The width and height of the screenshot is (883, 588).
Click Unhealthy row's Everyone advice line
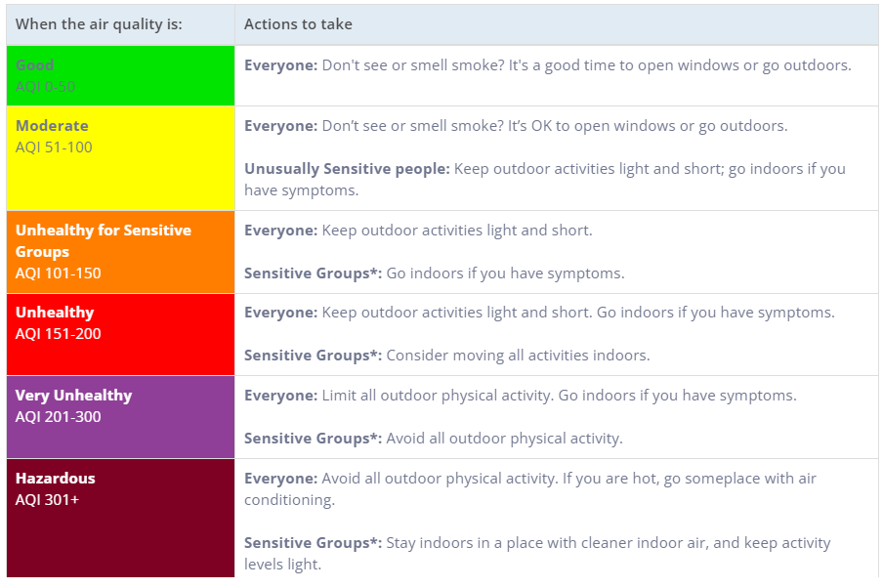pyautogui.click(x=539, y=313)
